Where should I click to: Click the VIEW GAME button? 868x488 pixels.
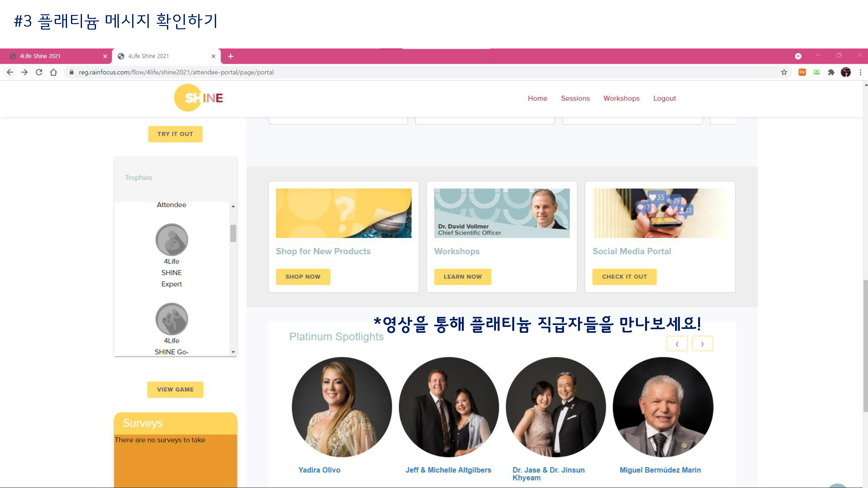point(175,390)
